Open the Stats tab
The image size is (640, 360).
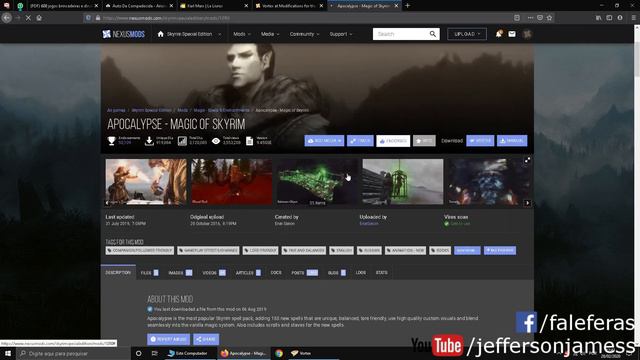point(382,273)
